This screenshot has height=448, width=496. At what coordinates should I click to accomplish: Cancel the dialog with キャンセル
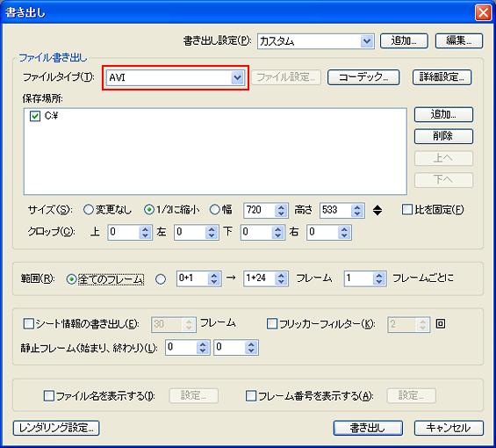click(x=449, y=428)
